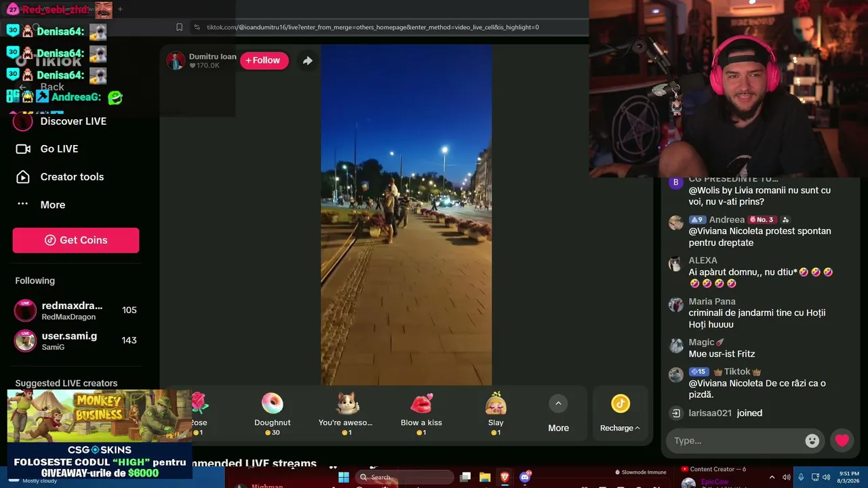Click the Tiktok username in chat
The height and width of the screenshot is (488, 868).
[737, 371]
